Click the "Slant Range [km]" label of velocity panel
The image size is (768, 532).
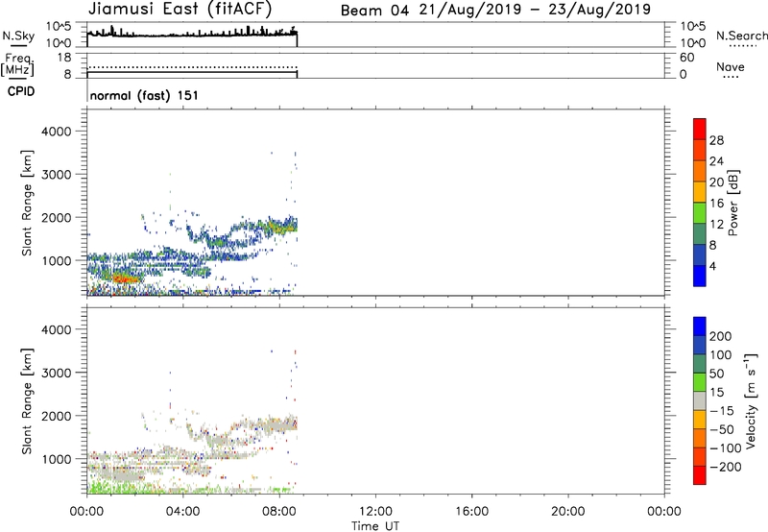tap(27, 401)
